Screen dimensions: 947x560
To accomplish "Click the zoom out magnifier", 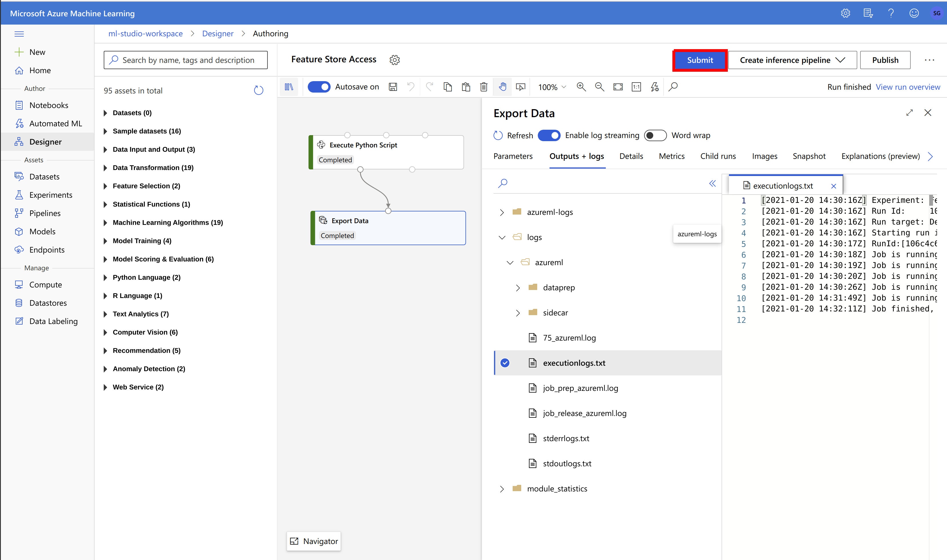I will click(600, 87).
